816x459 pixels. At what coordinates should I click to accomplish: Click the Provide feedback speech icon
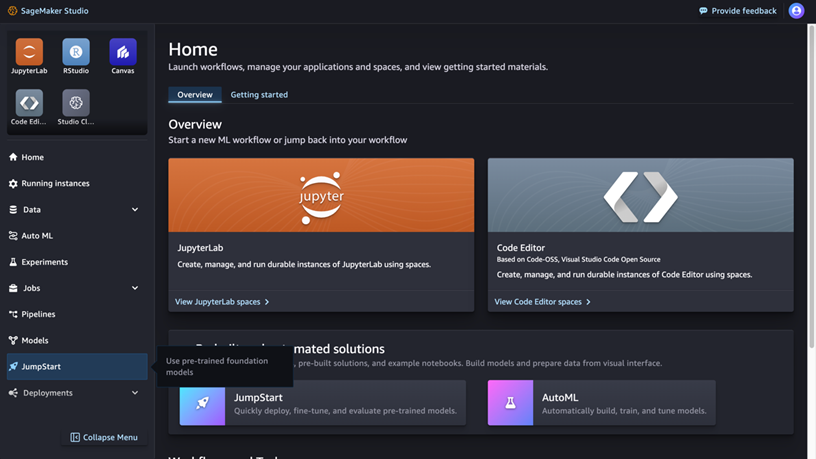coord(703,11)
